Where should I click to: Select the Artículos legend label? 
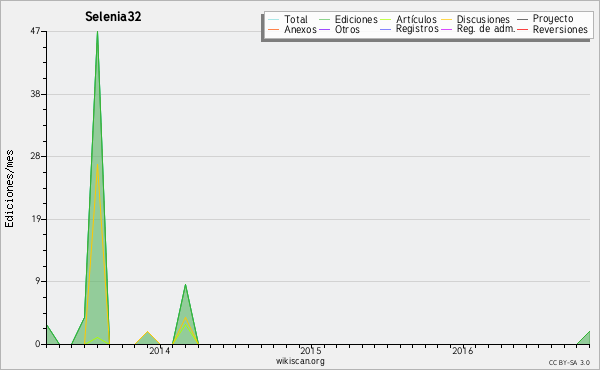click(x=416, y=19)
